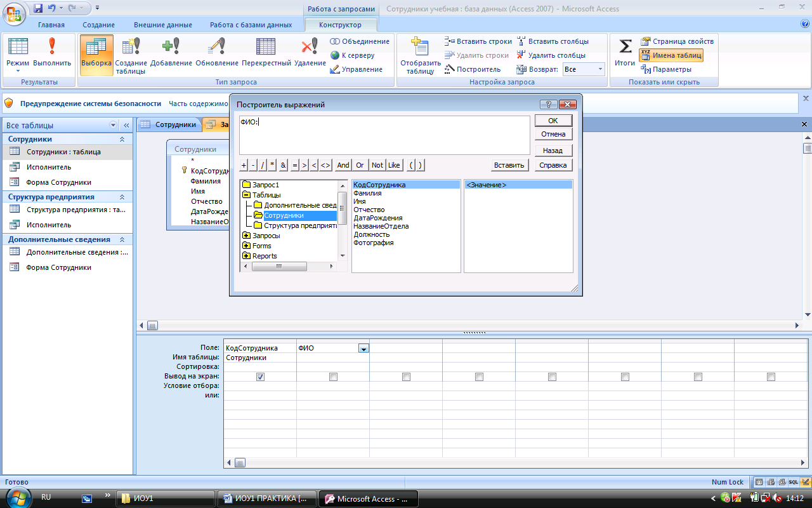Open the Режим view switcher

point(18,54)
